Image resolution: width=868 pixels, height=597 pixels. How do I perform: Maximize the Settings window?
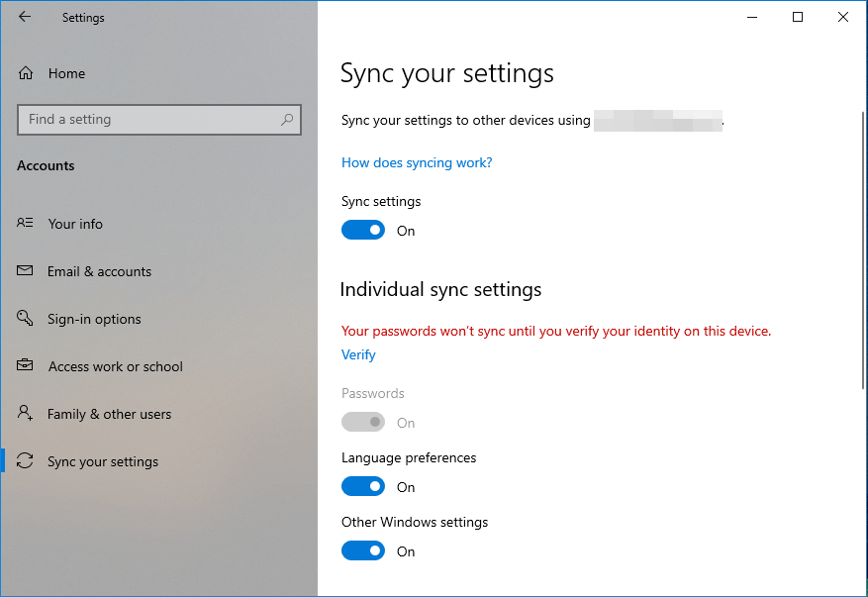click(797, 17)
